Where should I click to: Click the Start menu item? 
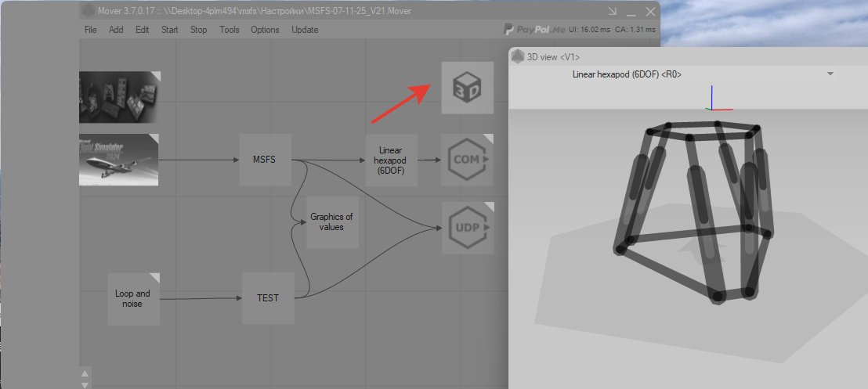click(169, 30)
